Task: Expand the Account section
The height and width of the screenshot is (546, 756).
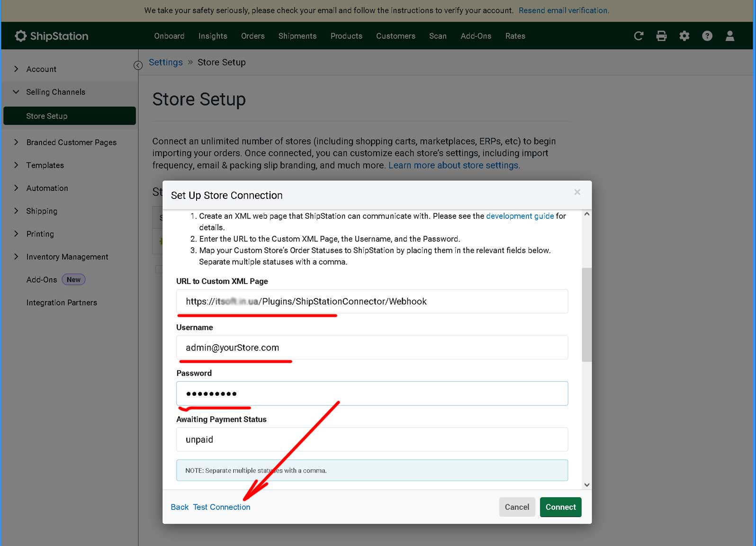Action: 16,69
